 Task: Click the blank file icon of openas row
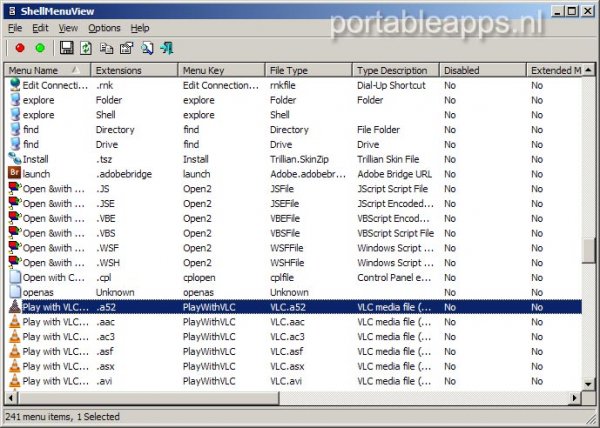pos(15,292)
